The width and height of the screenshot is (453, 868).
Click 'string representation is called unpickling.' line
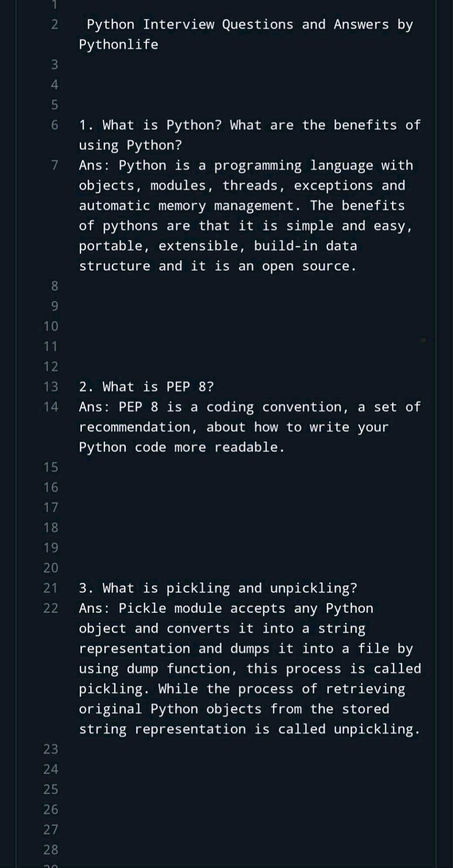pos(250,729)
